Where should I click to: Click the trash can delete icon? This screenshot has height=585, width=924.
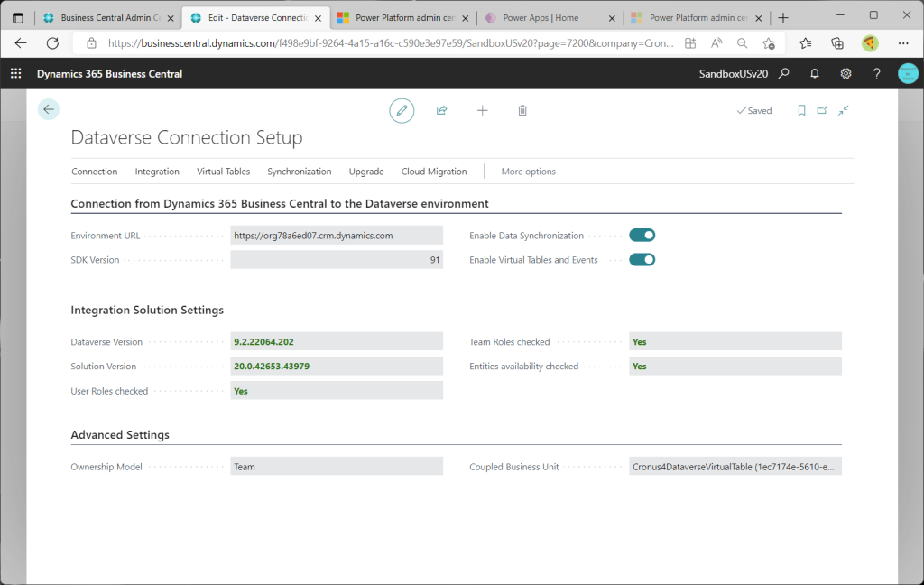coord(522,110)
